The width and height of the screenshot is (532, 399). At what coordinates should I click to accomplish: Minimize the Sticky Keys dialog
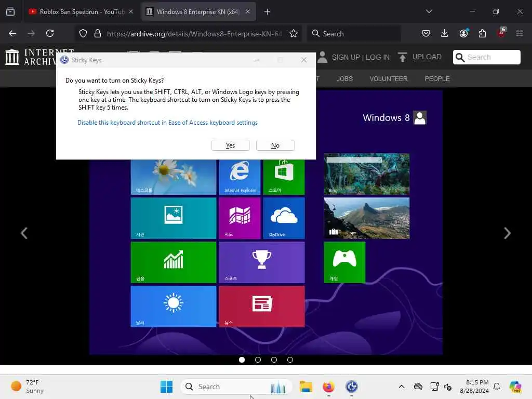(257, 60)
